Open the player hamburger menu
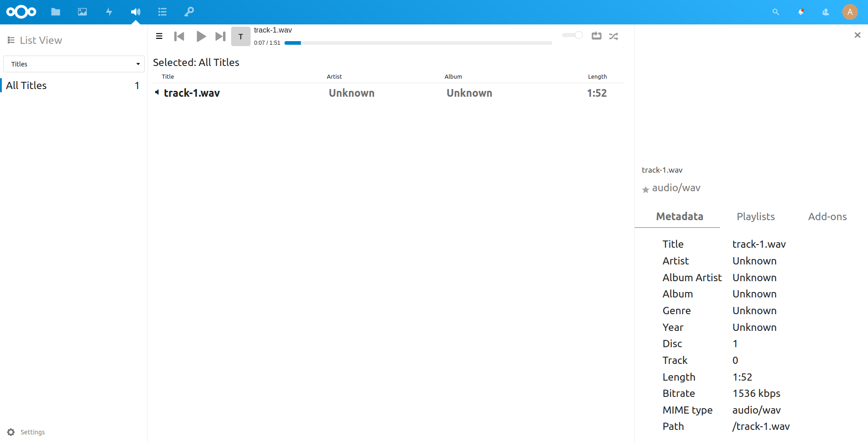Image resolution: width=868 pixels, height=443 pixels. tap(159, 36)
